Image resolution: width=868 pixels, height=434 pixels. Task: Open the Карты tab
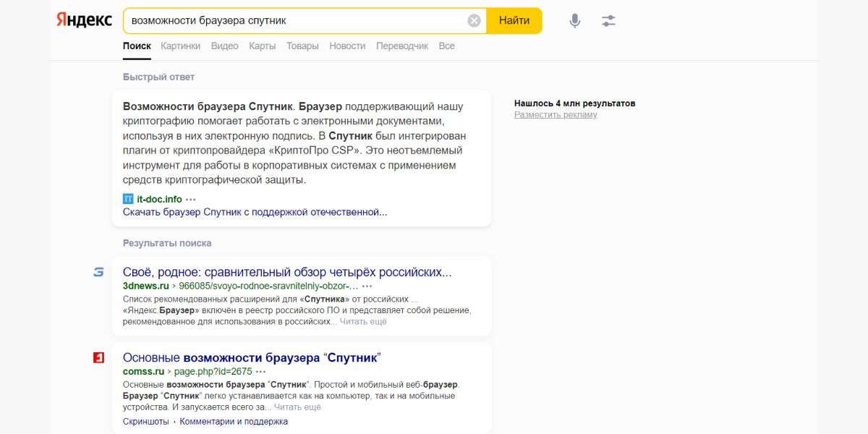tap(262, 46)
